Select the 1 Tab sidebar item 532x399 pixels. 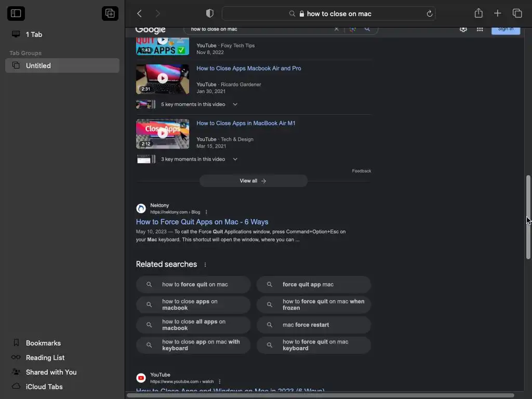click(x=62, y=34)
